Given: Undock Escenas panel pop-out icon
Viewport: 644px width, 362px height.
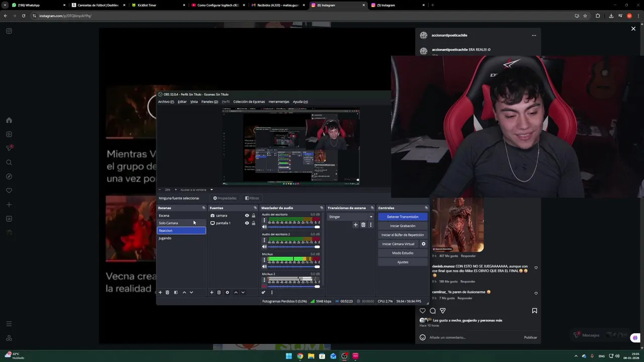Looking at the screenshot, I should 203,208.
